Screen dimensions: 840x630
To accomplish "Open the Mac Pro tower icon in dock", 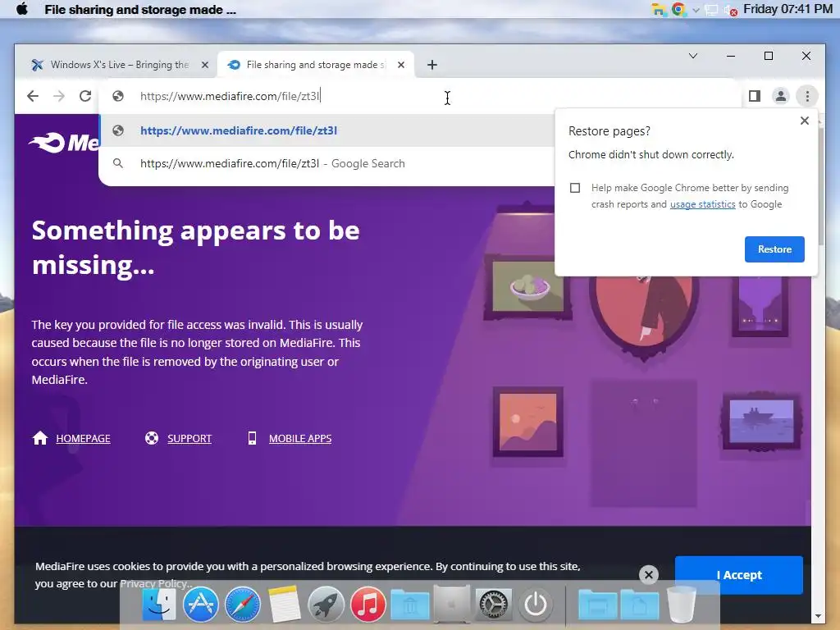I will [x=452, y=605].
